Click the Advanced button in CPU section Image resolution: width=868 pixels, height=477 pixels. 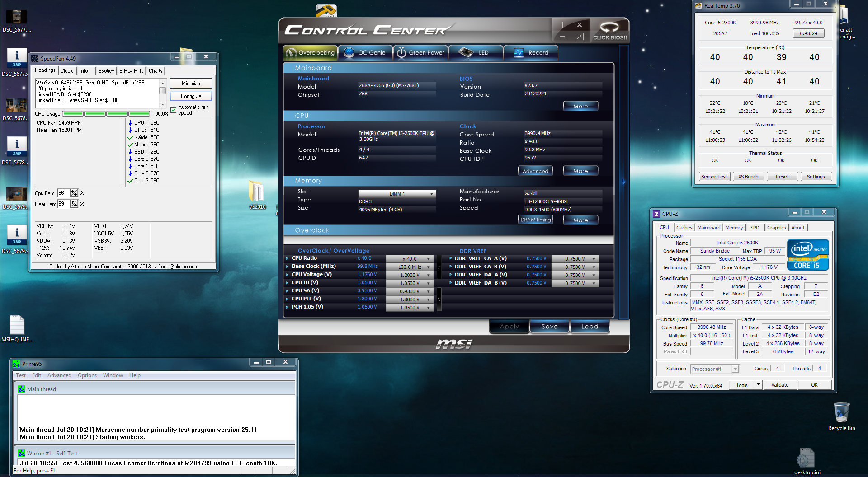point(535,171)
